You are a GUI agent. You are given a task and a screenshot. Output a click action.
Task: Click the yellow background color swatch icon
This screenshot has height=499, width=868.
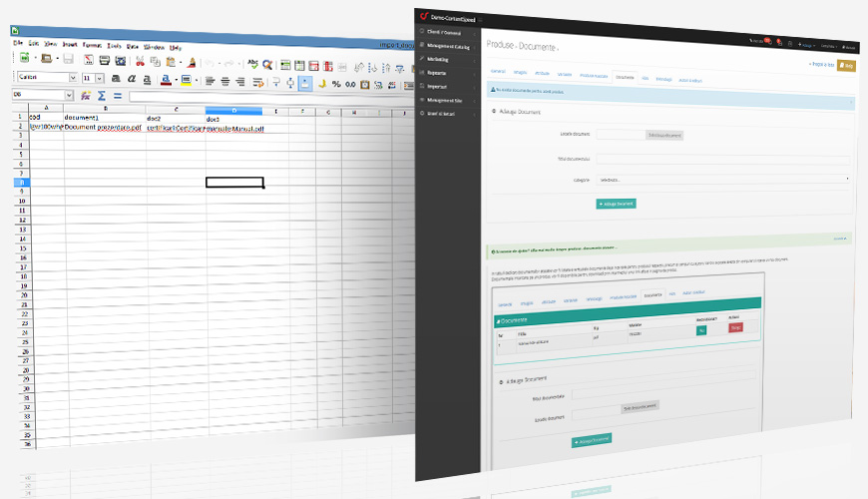186,80
